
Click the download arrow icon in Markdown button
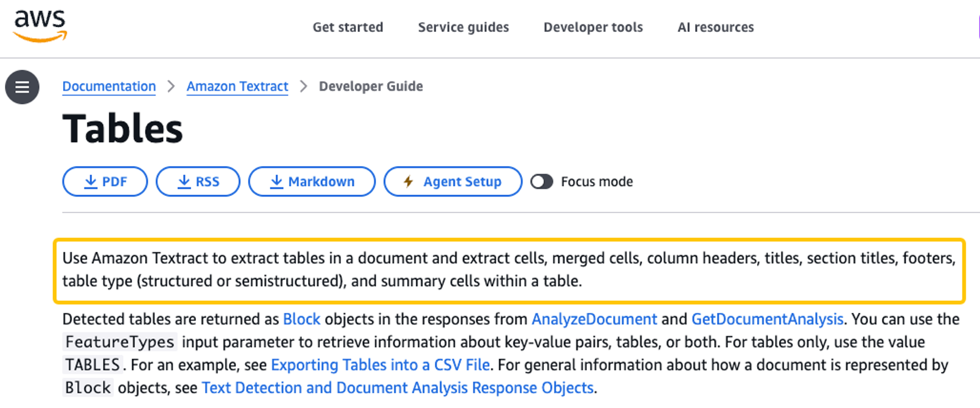click(x=277, y=181)
